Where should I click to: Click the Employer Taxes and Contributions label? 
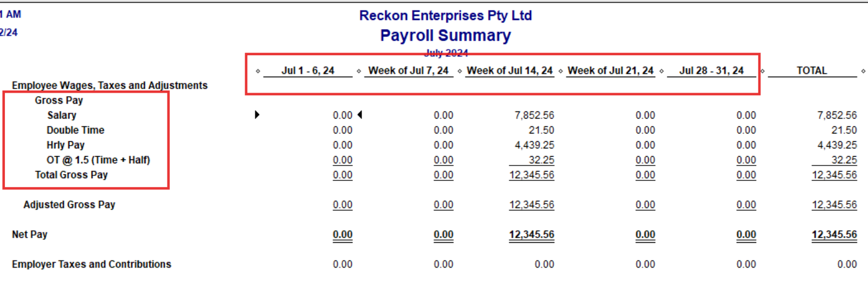click(91, 264)
